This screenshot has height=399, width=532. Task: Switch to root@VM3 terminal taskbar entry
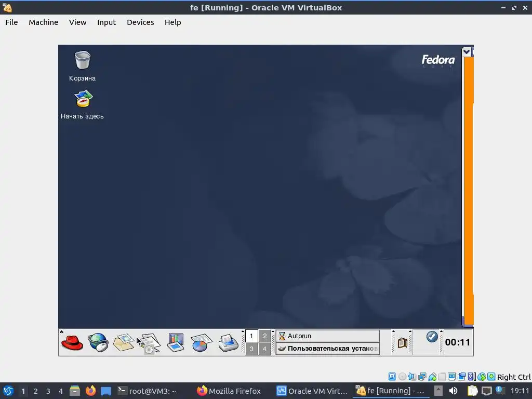click(147, 391)
